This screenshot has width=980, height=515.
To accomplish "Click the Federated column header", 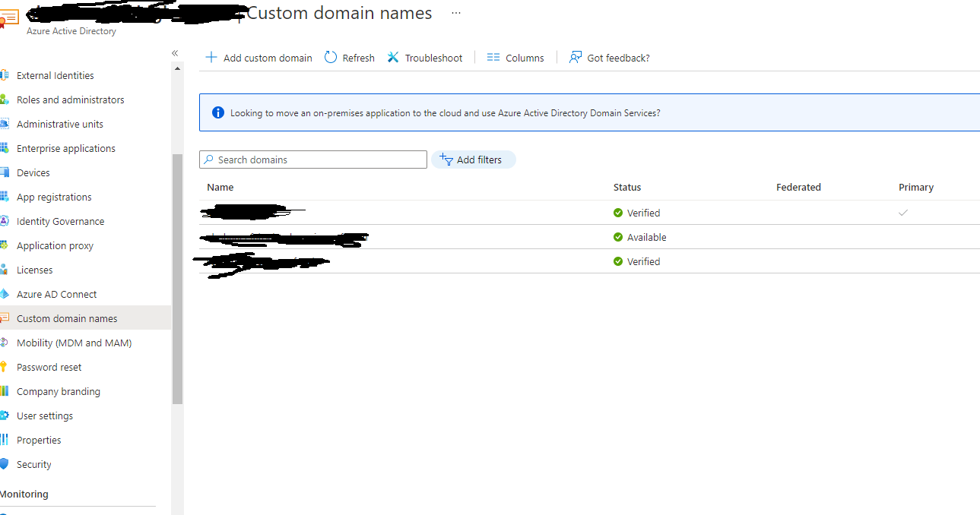I will [x=798, y=187].
